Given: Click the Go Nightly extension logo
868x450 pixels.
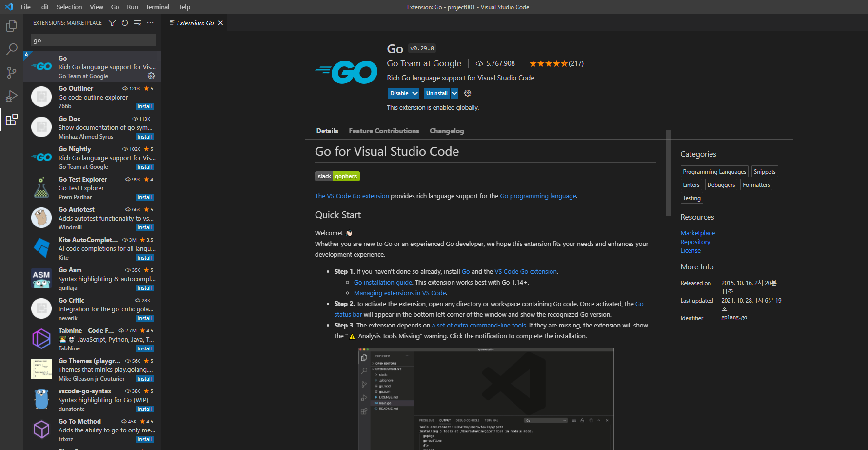Looking at the screenshot, I should [x=41, y=157].
